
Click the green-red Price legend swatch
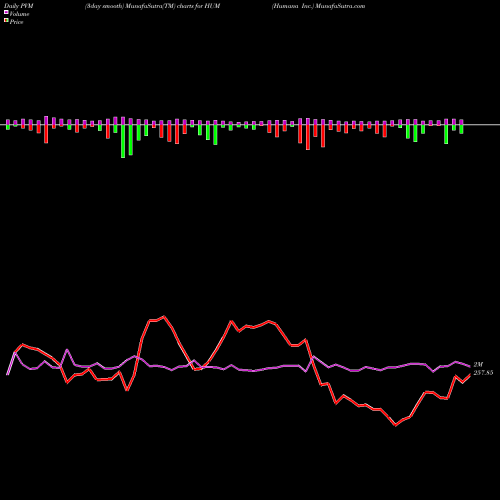click(6, 21)
